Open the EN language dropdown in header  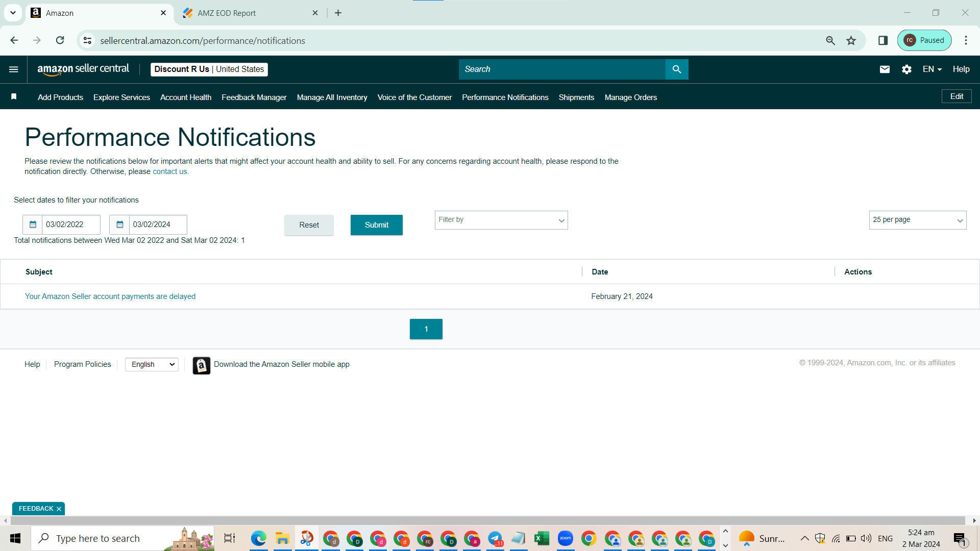point(932,69)
